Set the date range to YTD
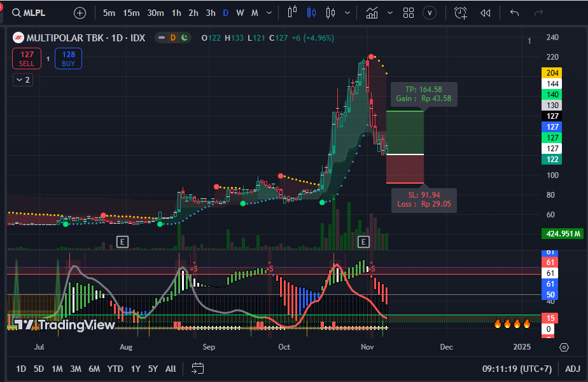The width and height of the screenshot is (588, 382). (115, 369)
